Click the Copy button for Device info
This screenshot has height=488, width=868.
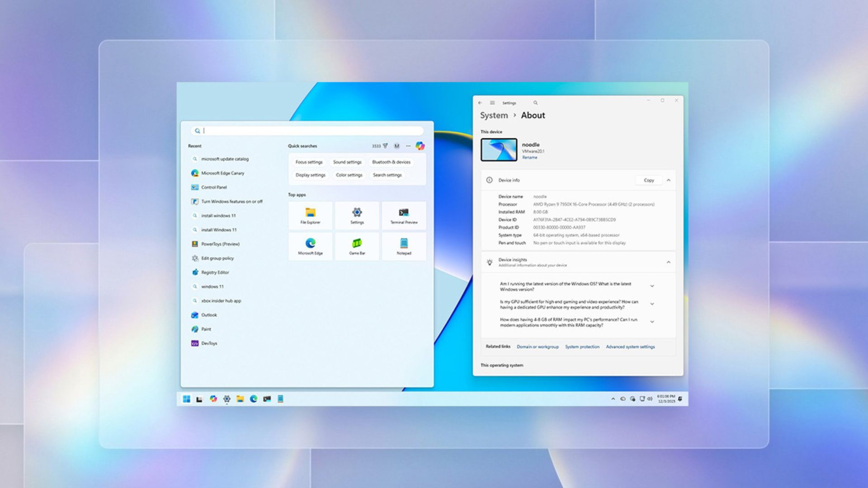(x=648, y=180)
